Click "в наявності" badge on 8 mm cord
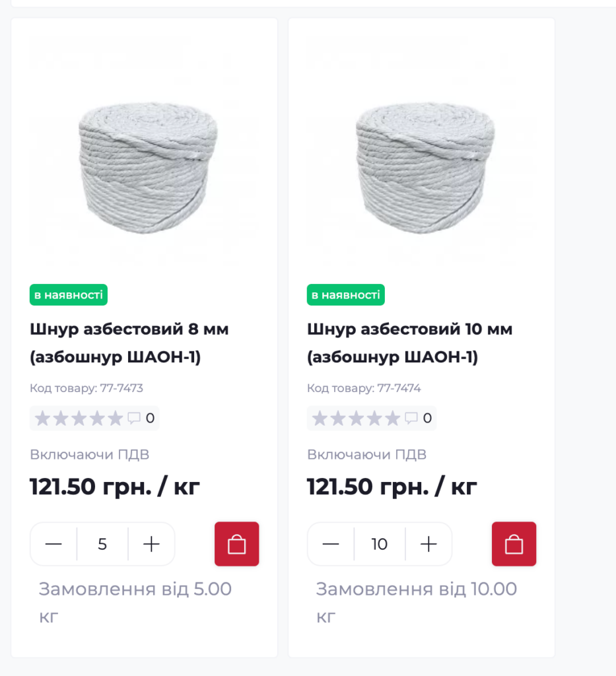 click(x=69, y=294)
